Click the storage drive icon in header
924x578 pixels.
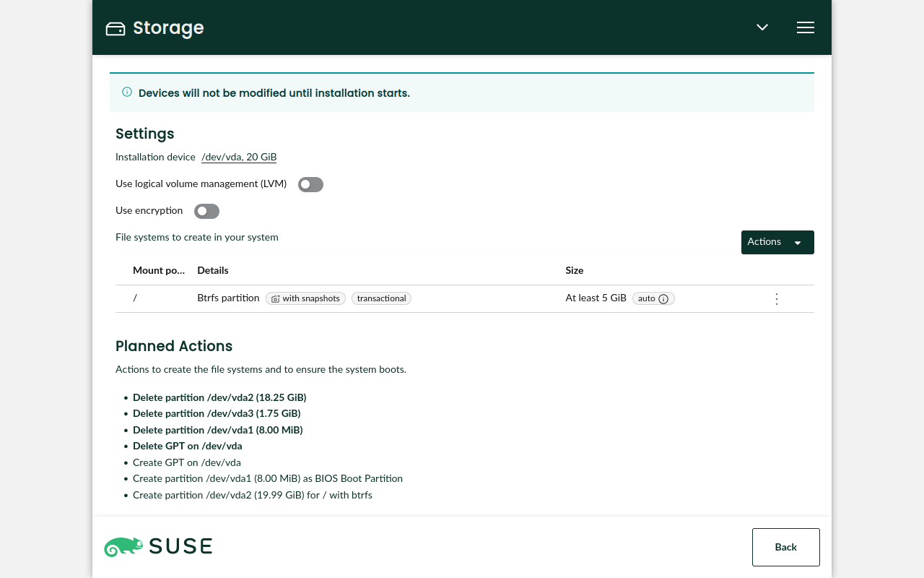[x=115, y=28]
